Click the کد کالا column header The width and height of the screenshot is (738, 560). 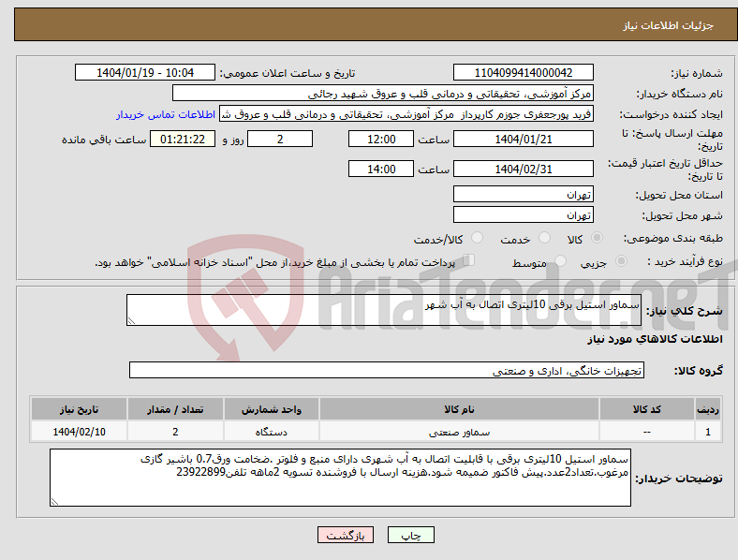coord(647,409)
